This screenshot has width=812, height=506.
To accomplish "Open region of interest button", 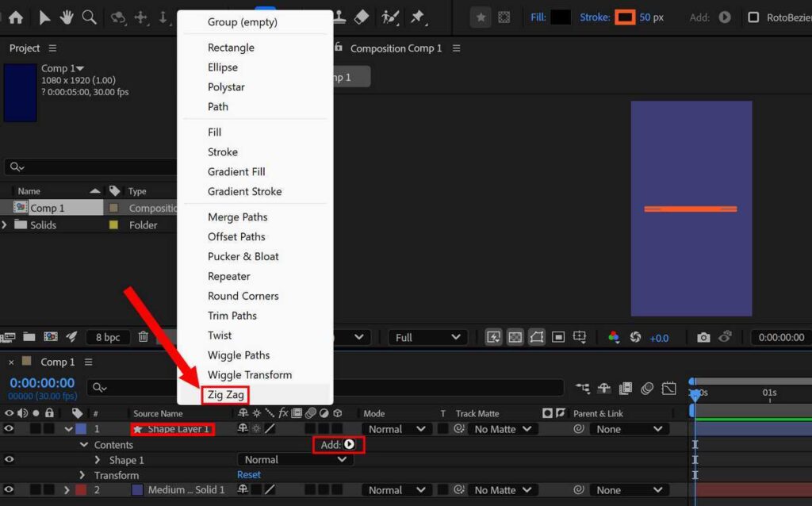I will (x=557, y=337).
